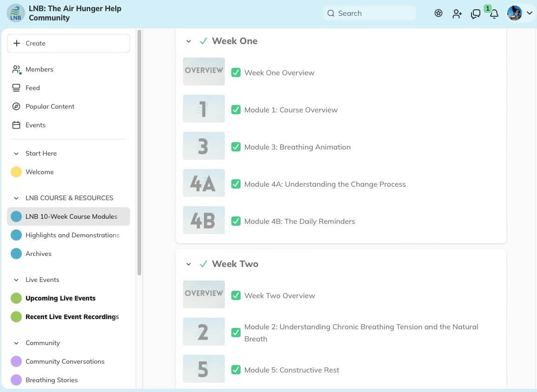The image size is (537, 392).
Task: Click the Module 3 number thumbnail
Action: pos(204,145)
